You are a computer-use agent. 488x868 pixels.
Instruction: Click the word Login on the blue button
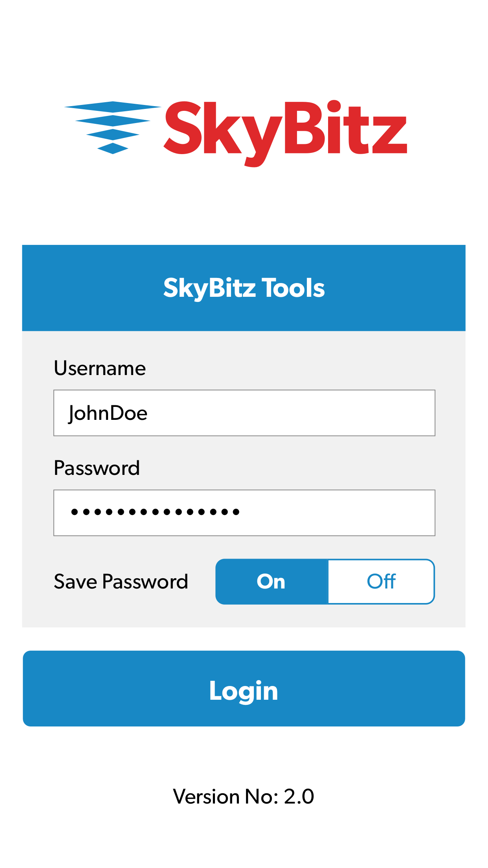[x=244, y=691]
